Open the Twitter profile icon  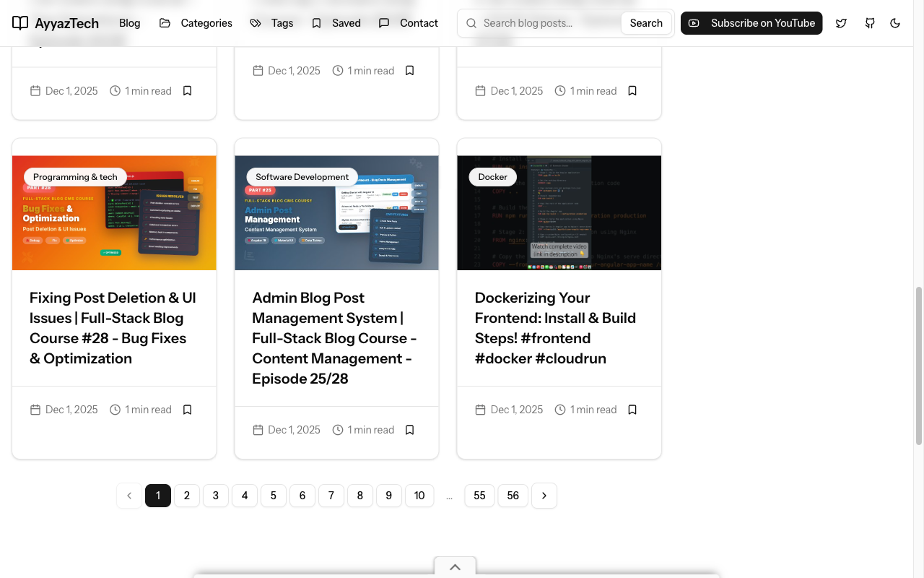(841, 23)
